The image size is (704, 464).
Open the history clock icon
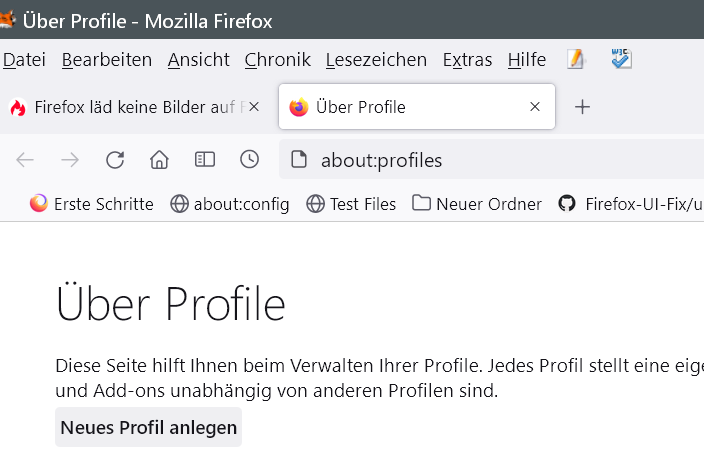click(250, 160)
